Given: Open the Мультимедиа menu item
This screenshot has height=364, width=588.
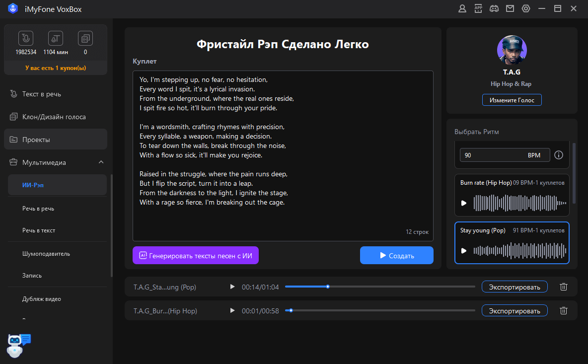Looking at the screenshot, I should click(x=56, y=162).
